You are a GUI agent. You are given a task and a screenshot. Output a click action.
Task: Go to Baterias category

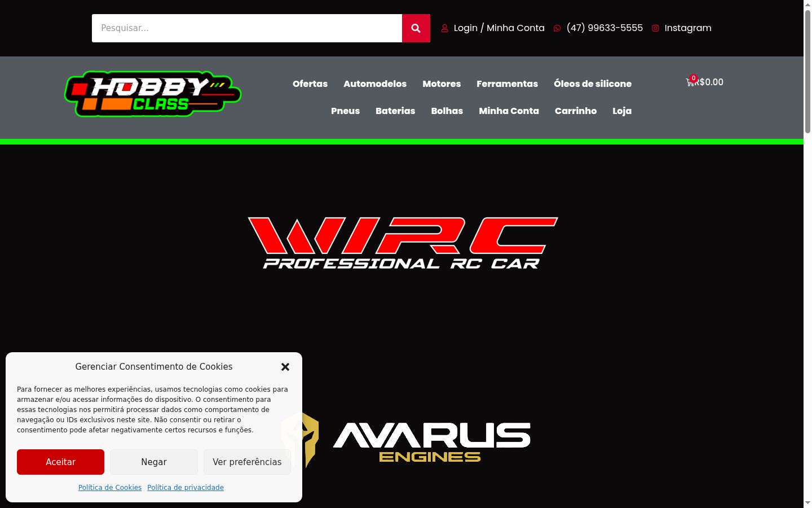coord(395,111)
